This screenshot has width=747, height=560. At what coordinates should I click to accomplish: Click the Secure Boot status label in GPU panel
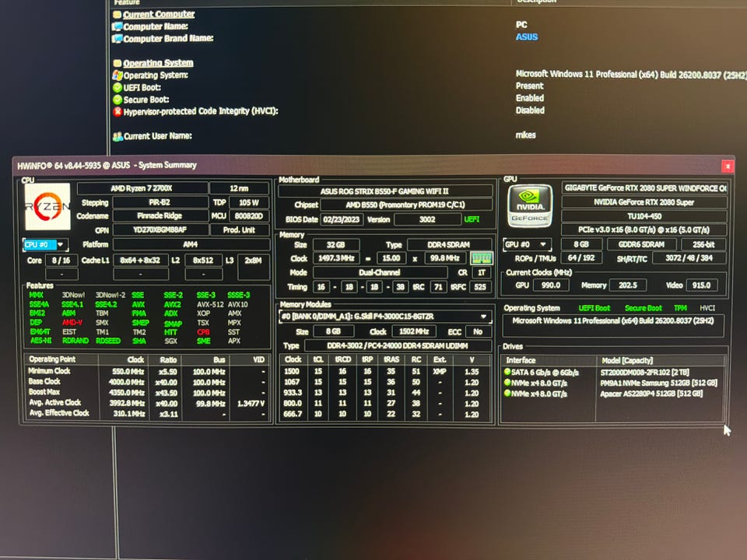[644, 308]
